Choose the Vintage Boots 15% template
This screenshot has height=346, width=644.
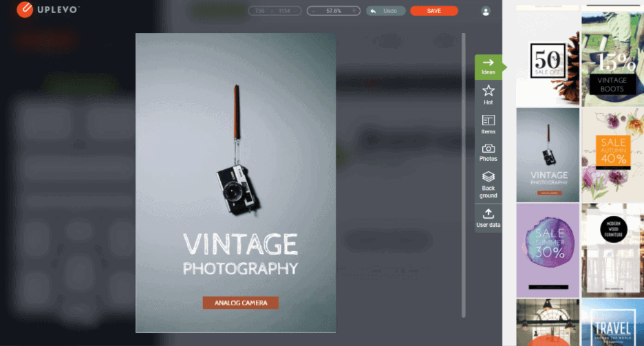tap(612, 60)
